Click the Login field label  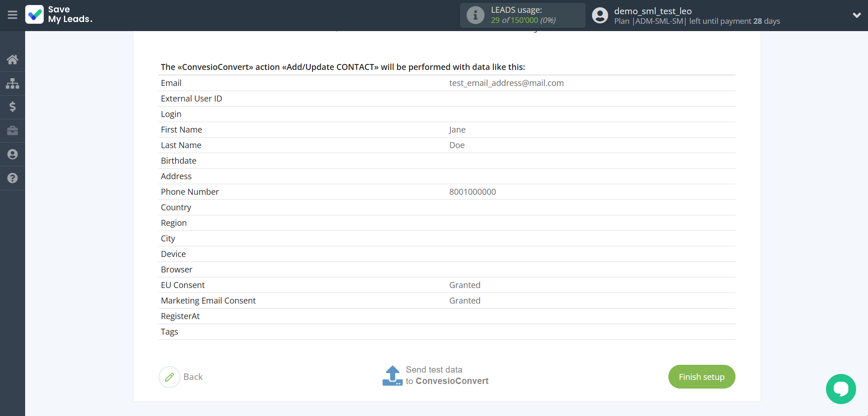tap(171, 114)
